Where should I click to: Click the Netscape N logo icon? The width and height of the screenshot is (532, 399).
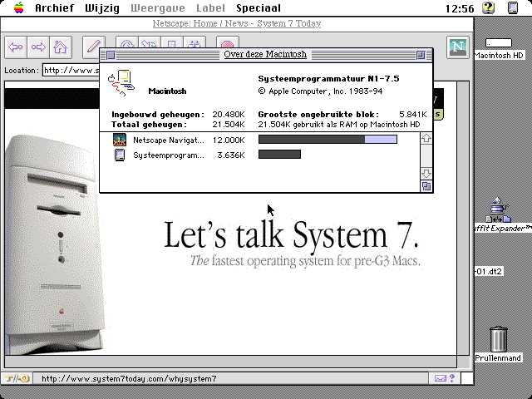pyautogui.click(x=457, y=47)
